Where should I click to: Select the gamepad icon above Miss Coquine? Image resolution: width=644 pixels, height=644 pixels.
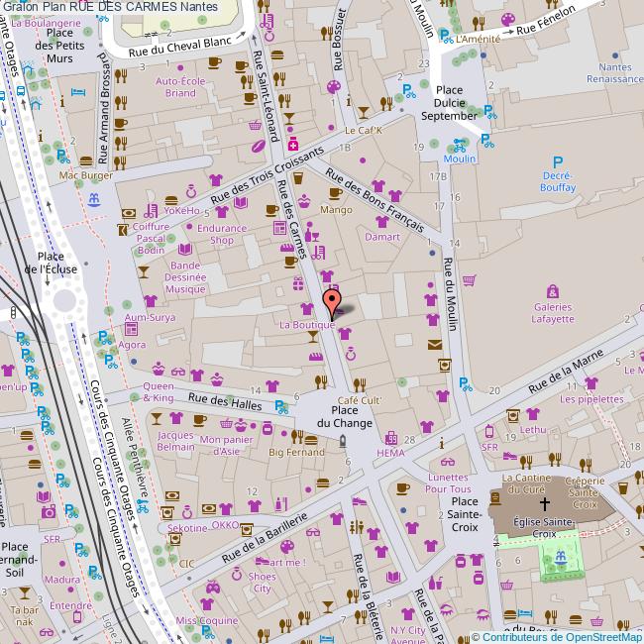[x=213, y=588]
